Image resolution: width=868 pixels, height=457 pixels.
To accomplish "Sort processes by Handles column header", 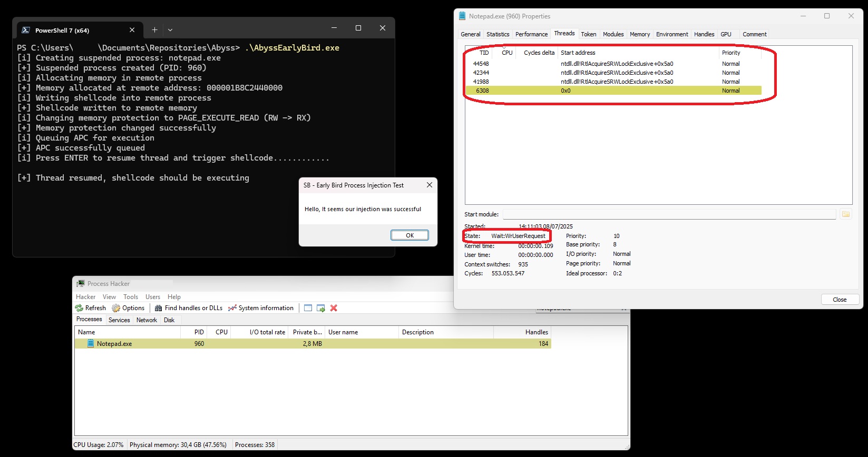I will 522,332.
